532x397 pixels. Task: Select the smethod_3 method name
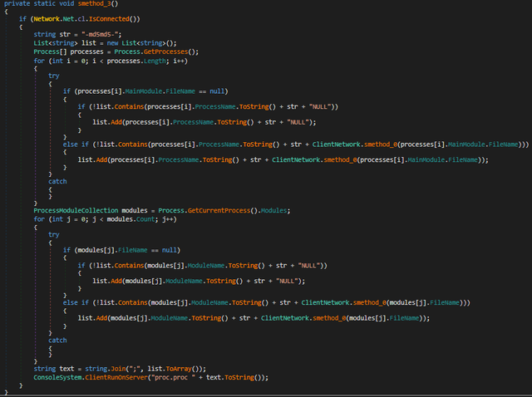[94, 3]
